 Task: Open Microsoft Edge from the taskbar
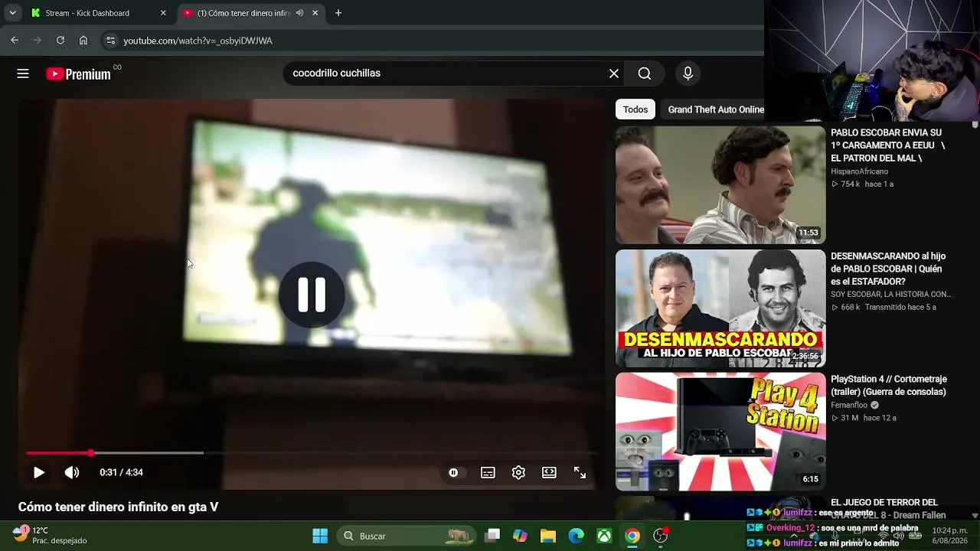click(x=577, y=536)
